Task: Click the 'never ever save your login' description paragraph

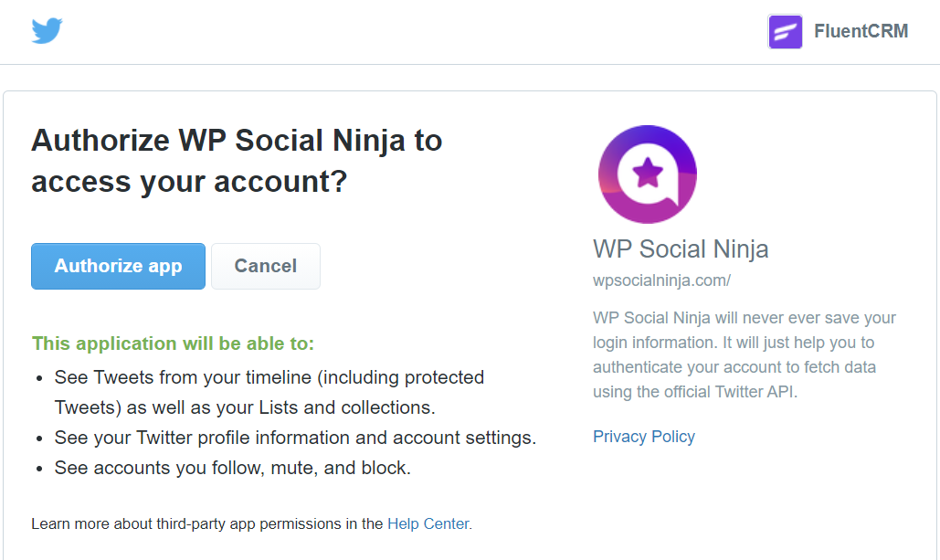Action: coord(745,355)
